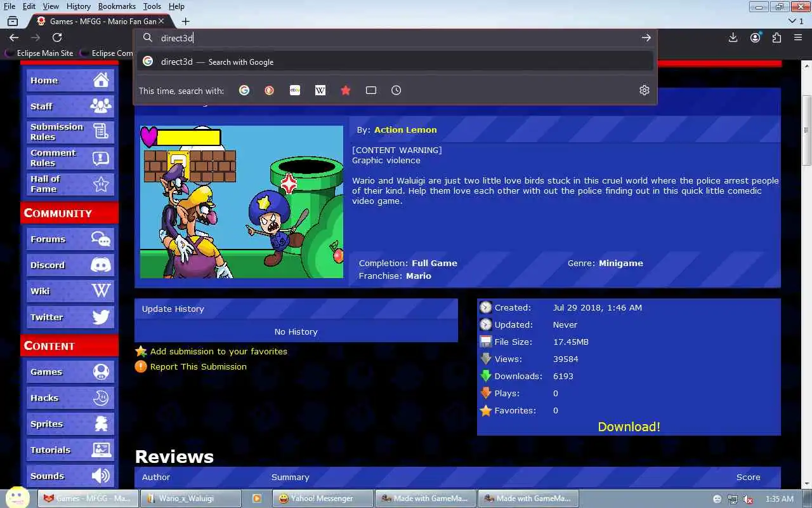
Task: Click the Summary column header in Reviews
Action: click(x=291, y=477)
